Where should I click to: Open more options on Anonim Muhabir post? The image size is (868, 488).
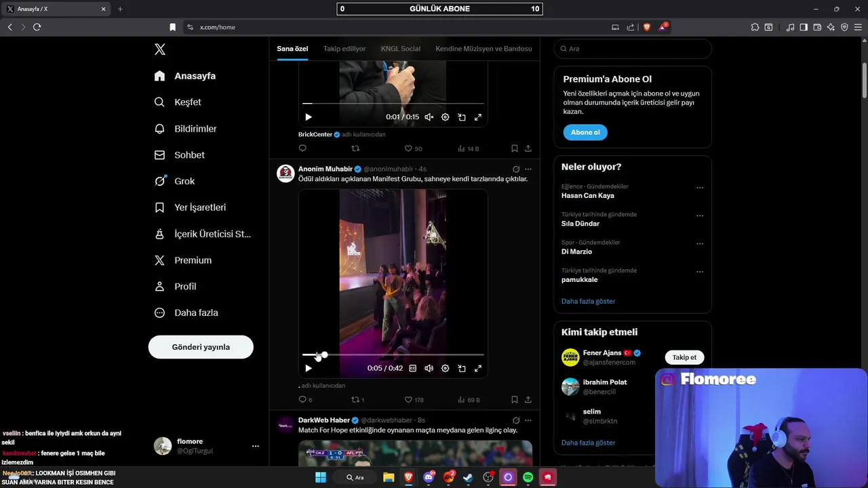(x=528, y=169)
